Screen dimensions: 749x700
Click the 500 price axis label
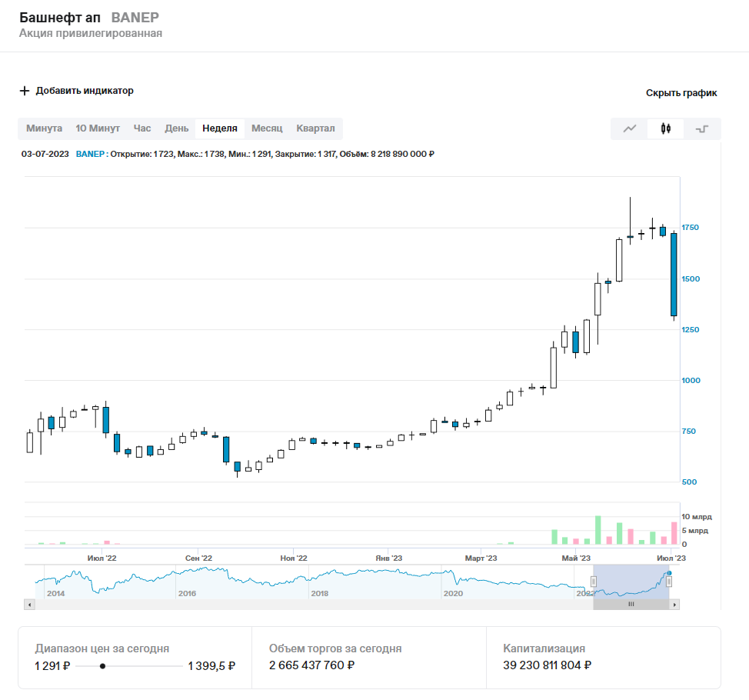[689, 482]
